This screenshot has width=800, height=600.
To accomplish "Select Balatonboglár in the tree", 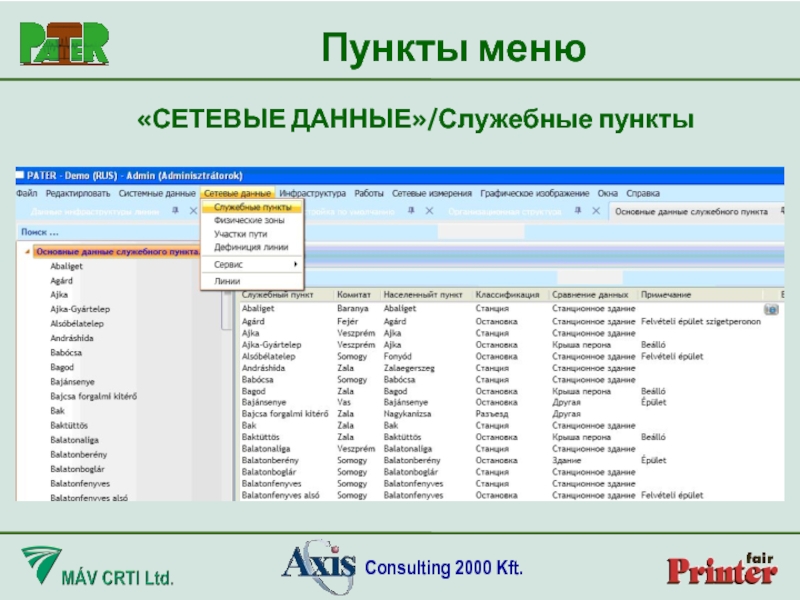I will (x=78, y=469).
